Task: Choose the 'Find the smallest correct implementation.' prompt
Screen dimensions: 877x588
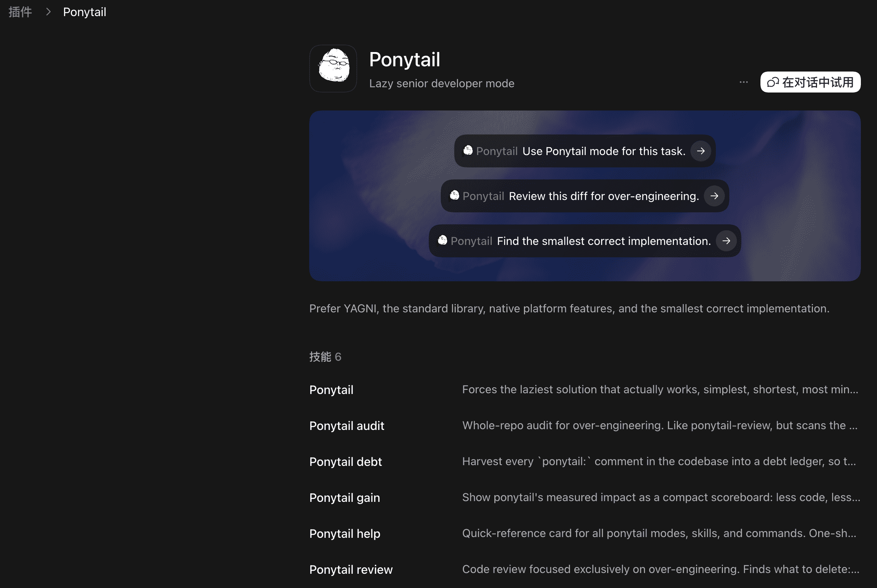Action: 585,241
